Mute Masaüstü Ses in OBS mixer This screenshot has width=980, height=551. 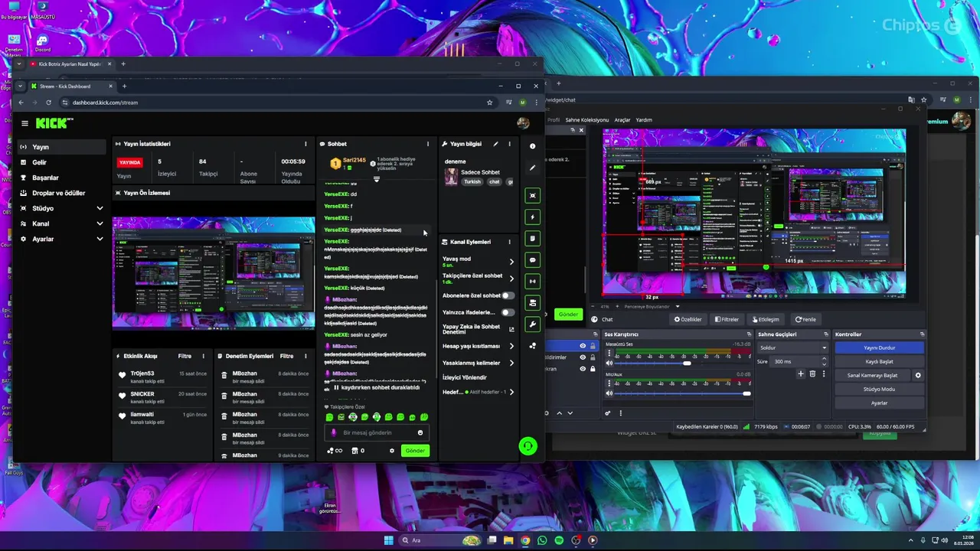coord(609,364)
